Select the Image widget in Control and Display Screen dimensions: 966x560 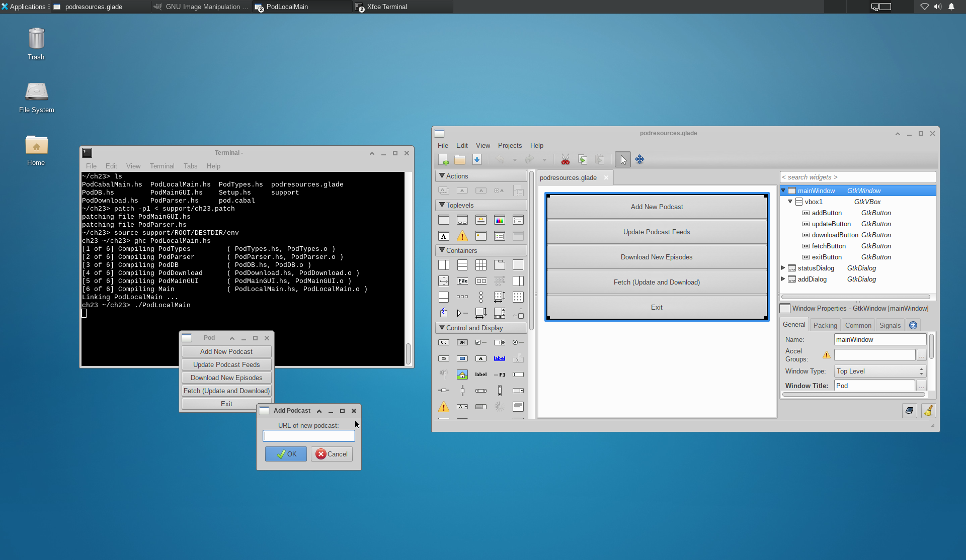(x=462, y=375)
